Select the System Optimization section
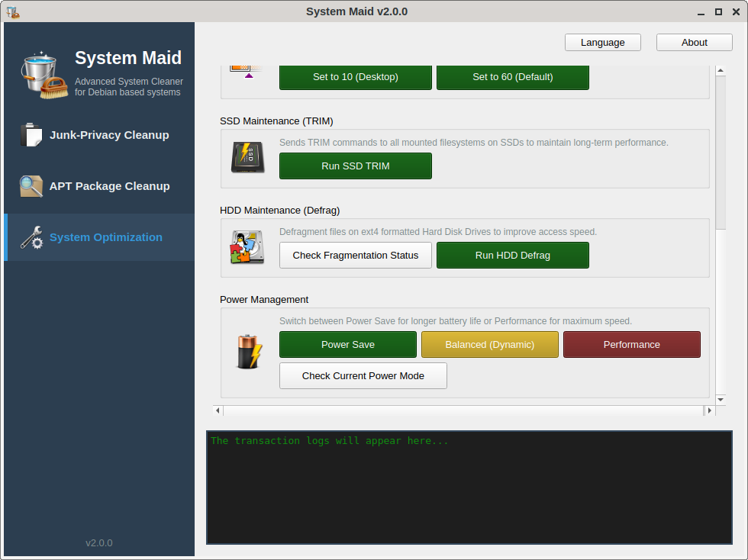 point(105,237)
